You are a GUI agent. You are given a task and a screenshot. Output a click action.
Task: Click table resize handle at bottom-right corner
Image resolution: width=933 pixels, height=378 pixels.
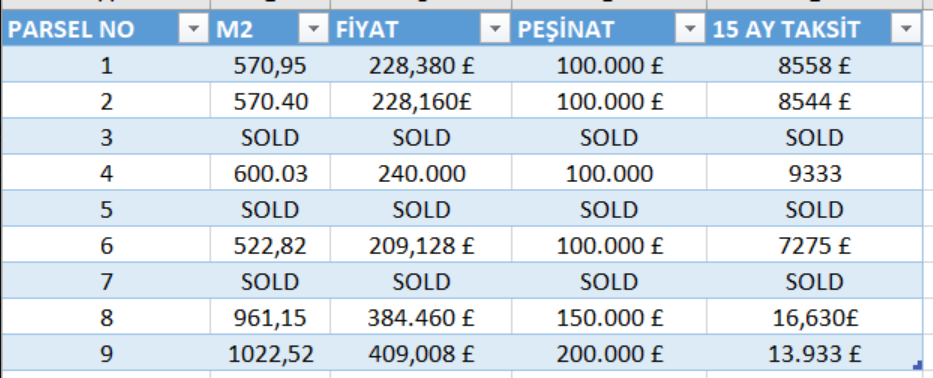click(918, 366)
